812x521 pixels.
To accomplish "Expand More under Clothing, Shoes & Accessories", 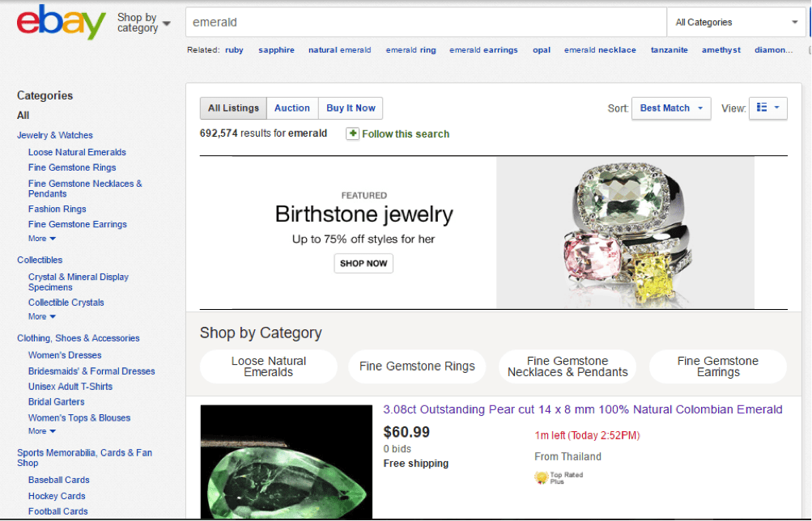I will tap(42, 431).
